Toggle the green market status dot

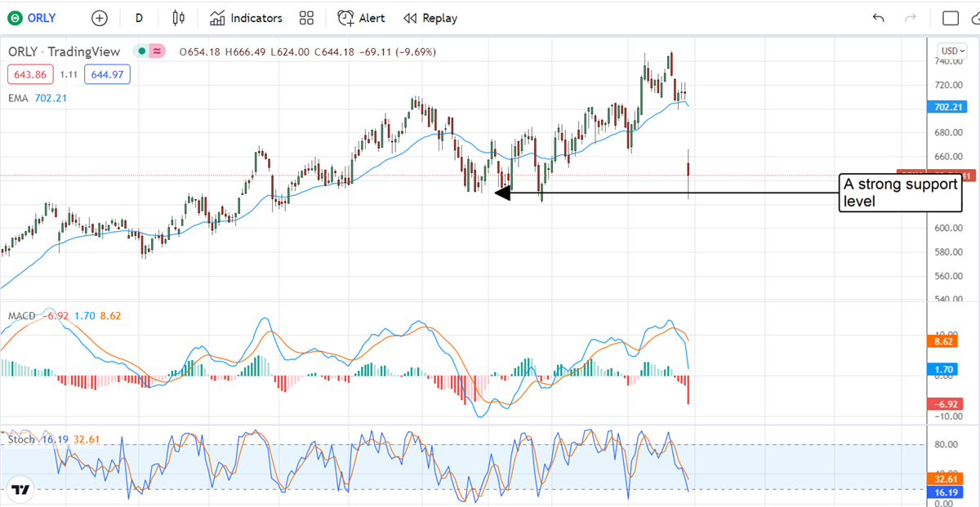click(x=141, y=51)
